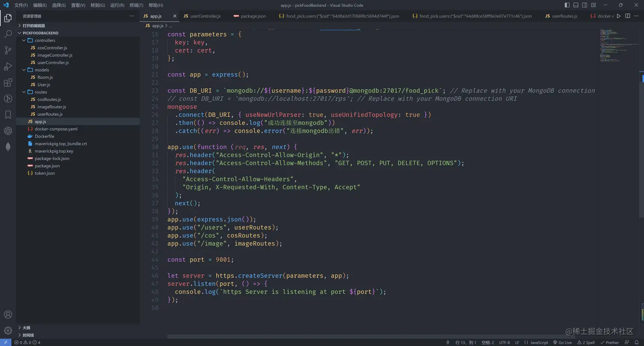Open the MongoDB leaf icon in the activity bar
Screen dimensions: 644x346
(8, 147)
